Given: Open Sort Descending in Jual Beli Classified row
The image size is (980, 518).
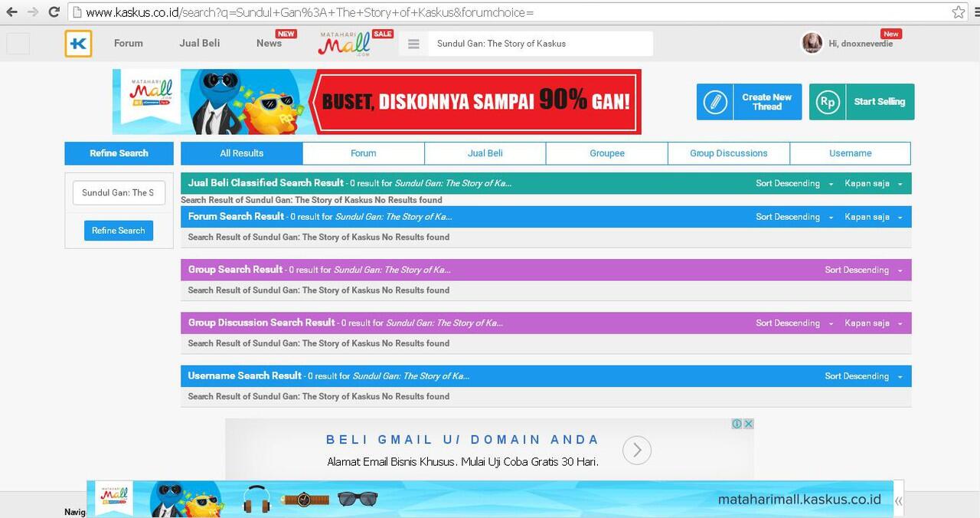Looking at the screenshot, I should click(x=794, y=184).
